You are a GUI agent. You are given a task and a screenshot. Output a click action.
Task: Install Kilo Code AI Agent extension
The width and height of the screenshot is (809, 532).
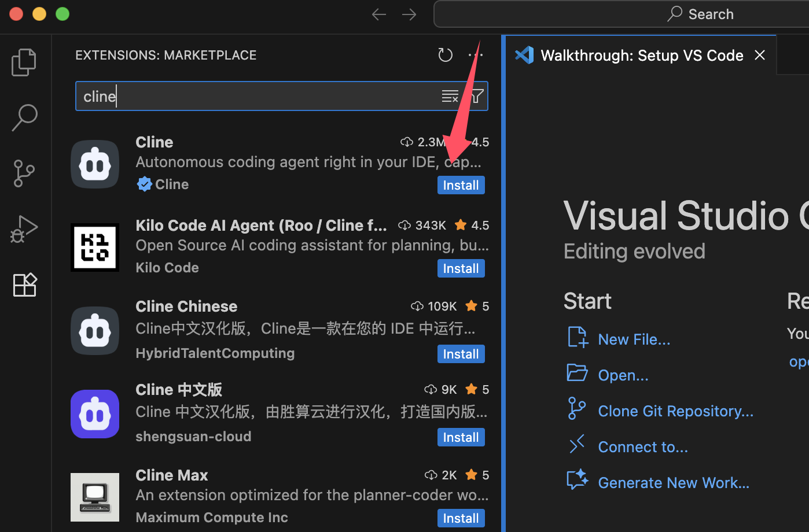461,268
